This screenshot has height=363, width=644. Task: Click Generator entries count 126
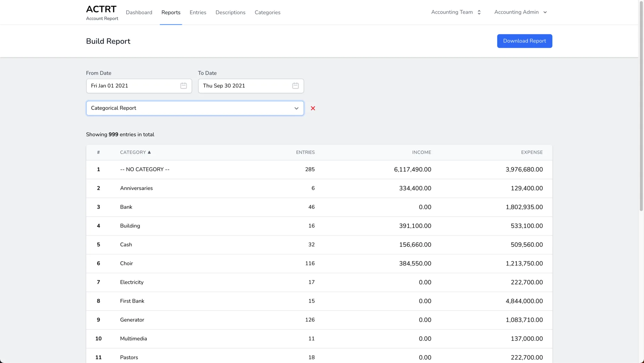tap(310, 320)
